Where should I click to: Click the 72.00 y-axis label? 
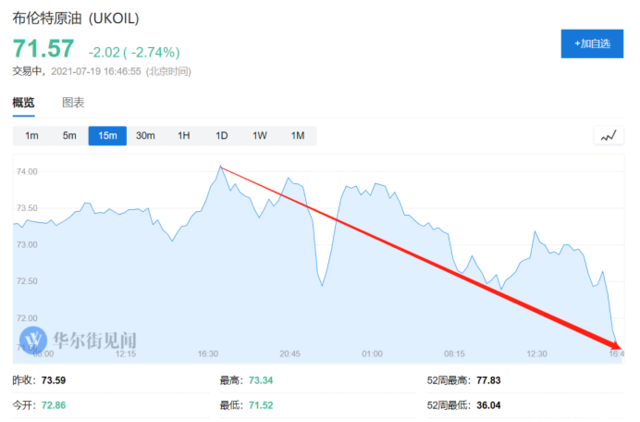coord(27,318)
